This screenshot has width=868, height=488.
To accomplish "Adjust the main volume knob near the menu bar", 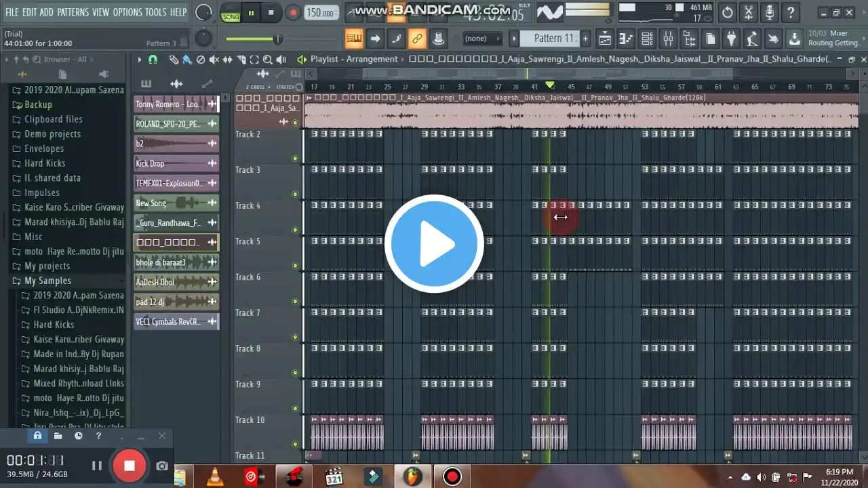I will [203, 12].
